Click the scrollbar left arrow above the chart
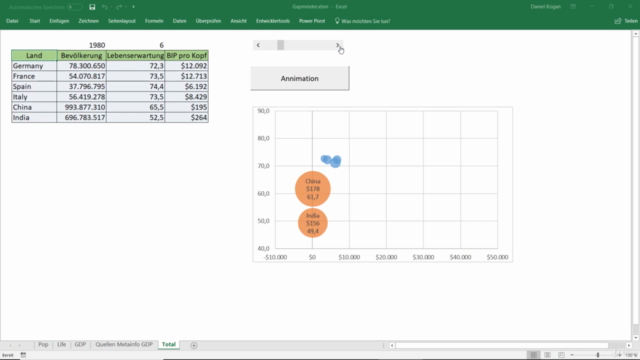This screenshot has height=360, width=640. [x=258, y=45]
